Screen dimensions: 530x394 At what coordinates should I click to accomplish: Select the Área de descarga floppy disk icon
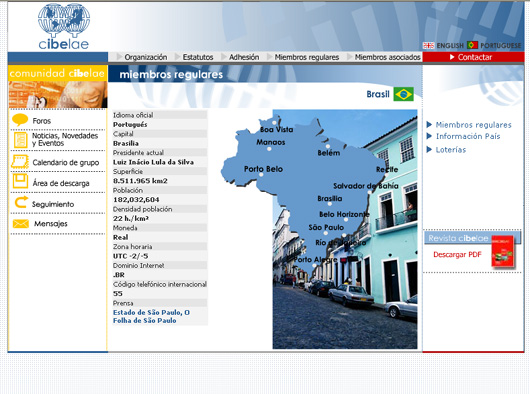[20, 181]
